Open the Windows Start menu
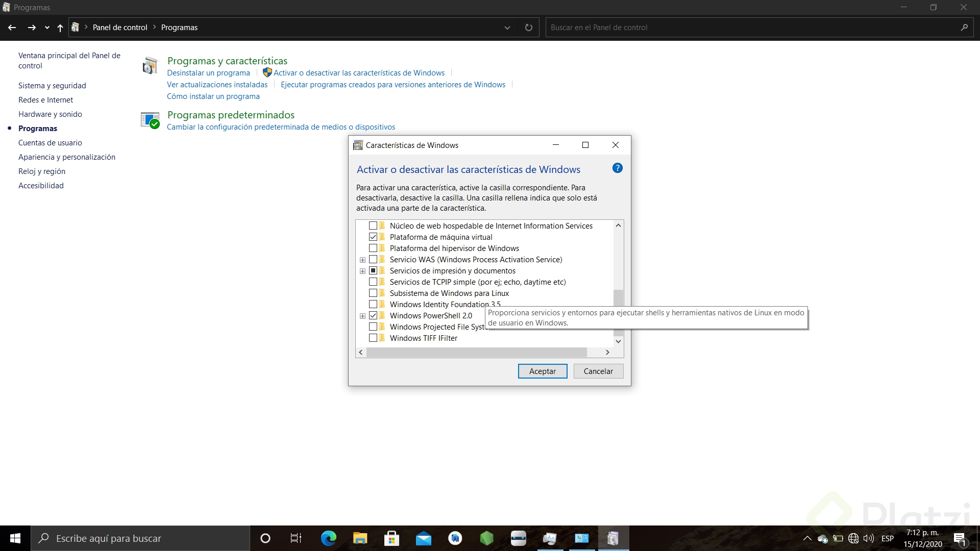This screenshot has width=980, height=551. point(15,538)
